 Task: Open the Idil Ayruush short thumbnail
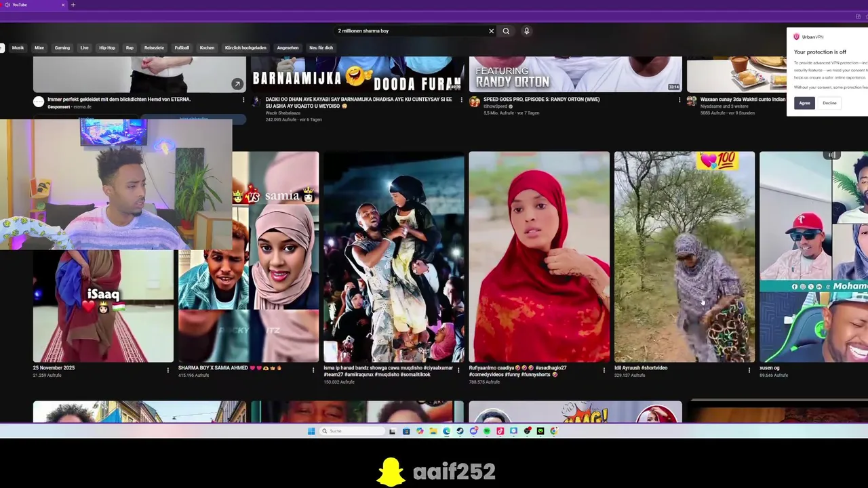tap(684, 257)
